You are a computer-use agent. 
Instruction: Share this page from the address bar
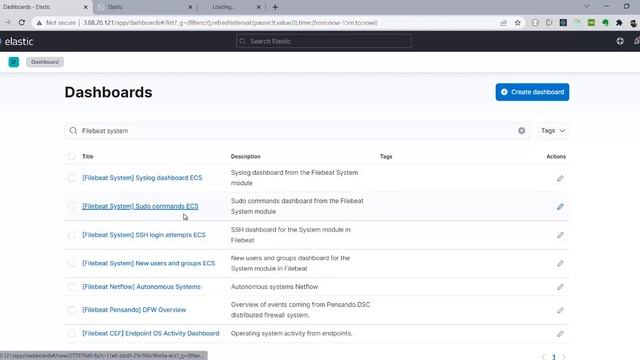point(503,23)
